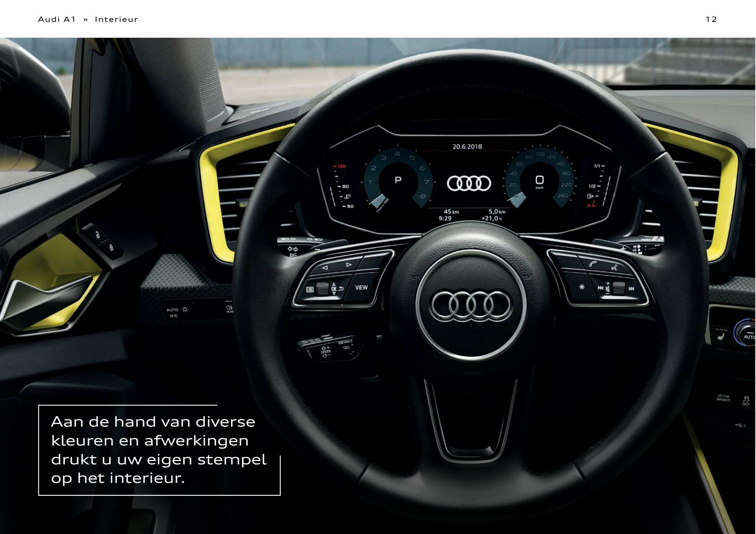Click the menu list icon on steering wheel
The height and width of the screenshot is (534, 756).
pyautogui.click(x=309, y=289)
